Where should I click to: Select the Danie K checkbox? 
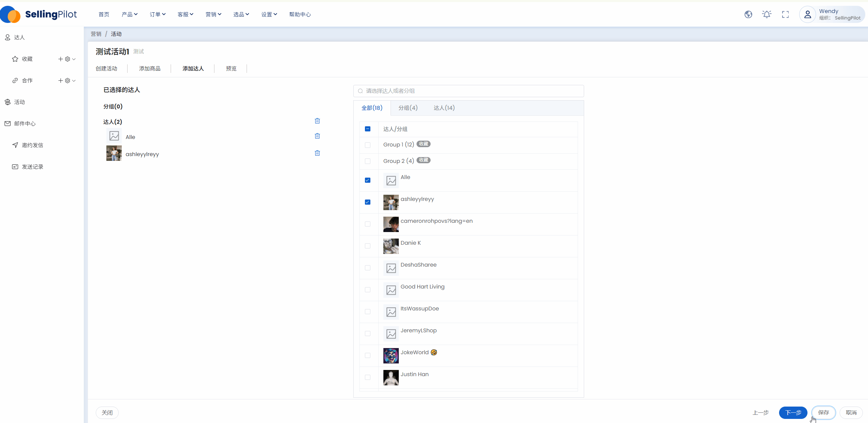click(368, 246)
